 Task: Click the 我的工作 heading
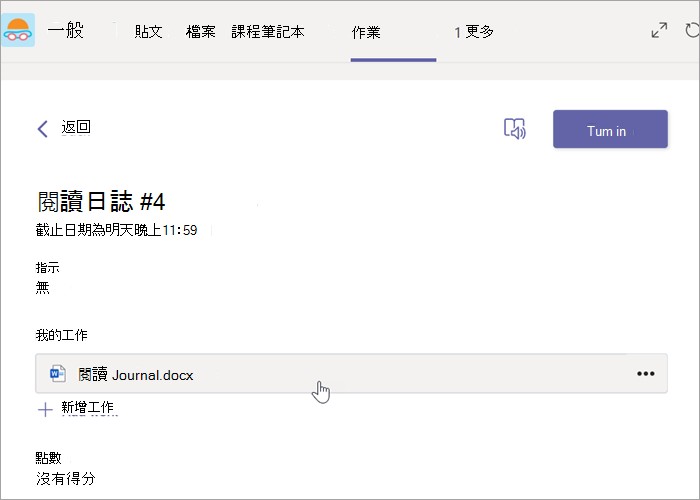(x=62, y=335)
